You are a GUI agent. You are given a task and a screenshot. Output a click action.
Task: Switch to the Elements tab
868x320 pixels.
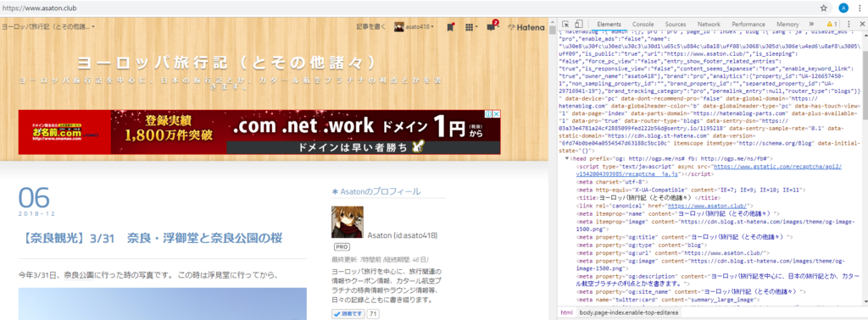point(609,25)
